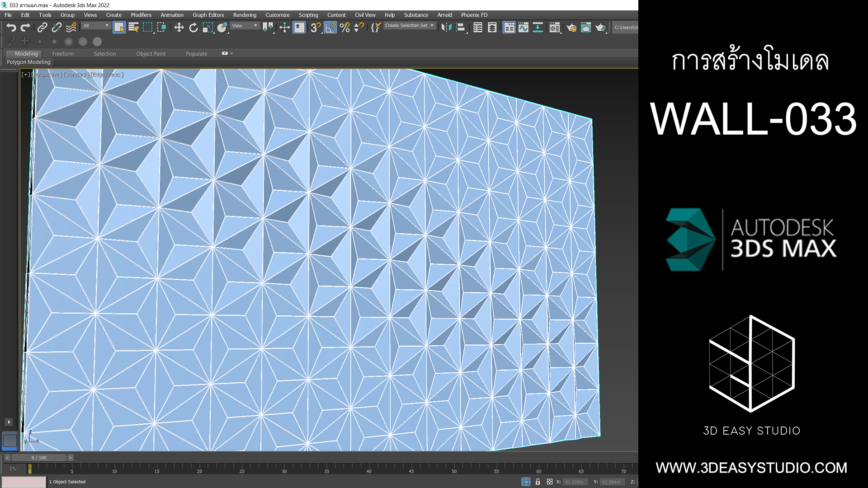Click the timeline frame slider 0/100
Screen dimensions: 868x488
pyautogui.click(x=39, y=458)
